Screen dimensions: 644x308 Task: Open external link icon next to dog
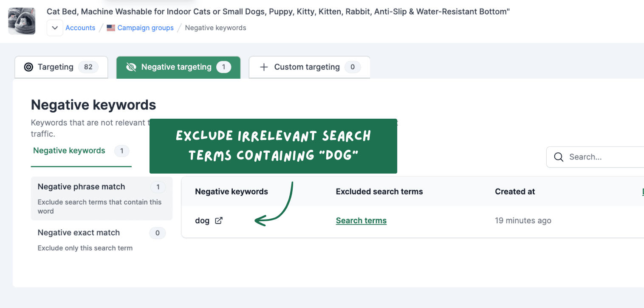pos(219,220)
